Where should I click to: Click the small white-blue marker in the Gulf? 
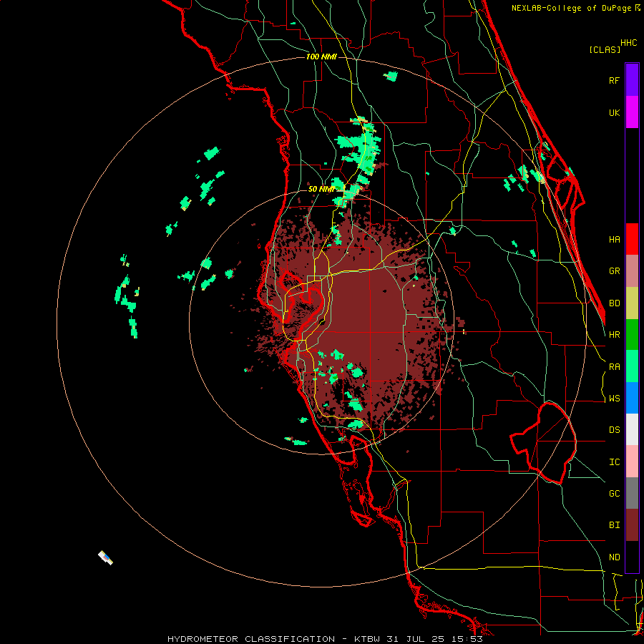(x=106, y=557)
